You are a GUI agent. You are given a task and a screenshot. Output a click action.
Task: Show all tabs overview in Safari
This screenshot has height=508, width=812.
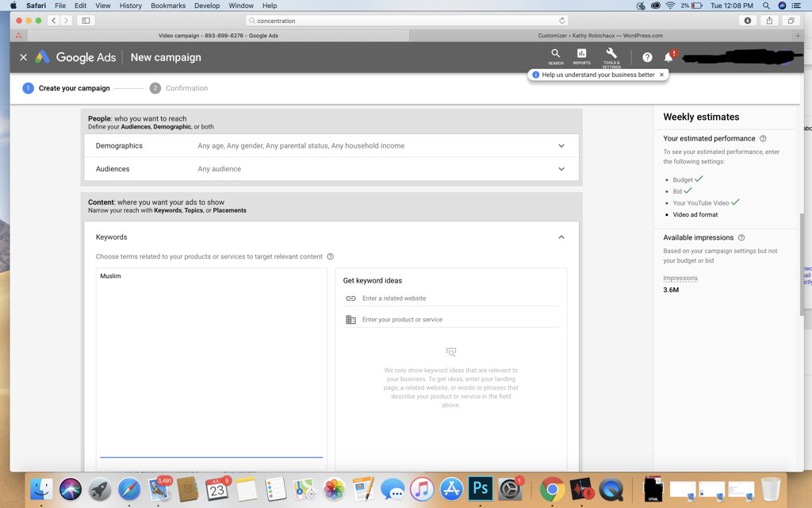point(791,21)
